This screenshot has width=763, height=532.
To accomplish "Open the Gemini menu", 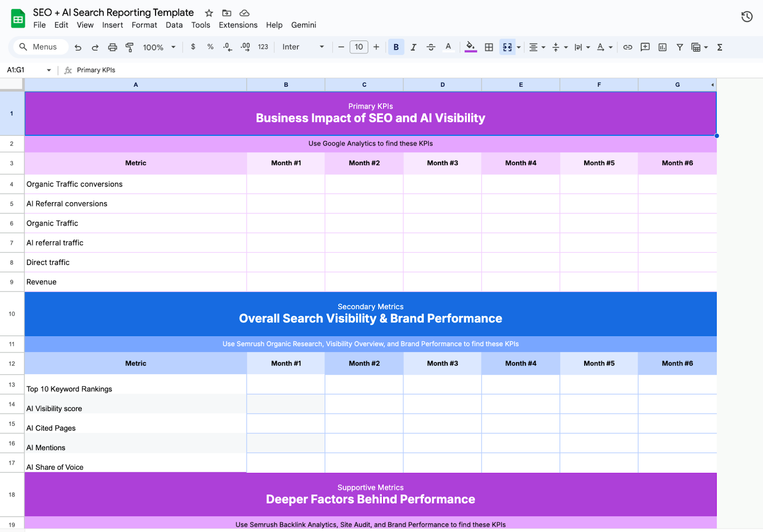I will click(x=303, y=25).
